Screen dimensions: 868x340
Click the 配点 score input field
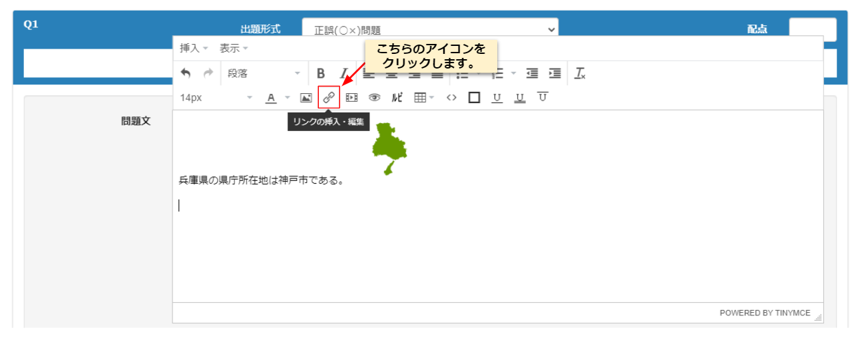click(x=812, y=30)
